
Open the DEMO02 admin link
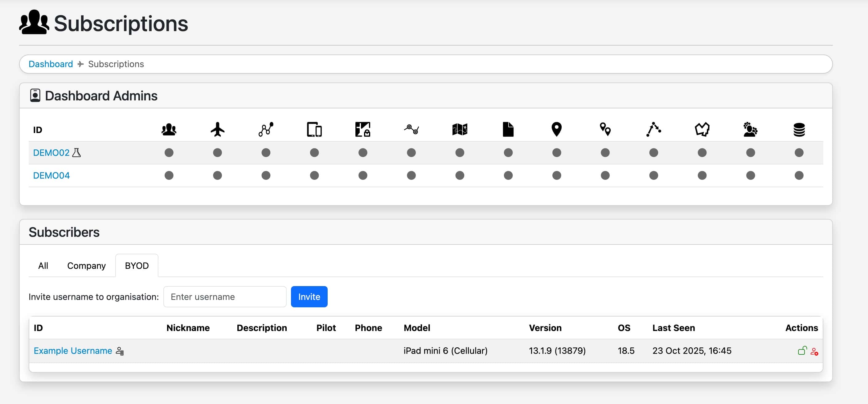51,152
